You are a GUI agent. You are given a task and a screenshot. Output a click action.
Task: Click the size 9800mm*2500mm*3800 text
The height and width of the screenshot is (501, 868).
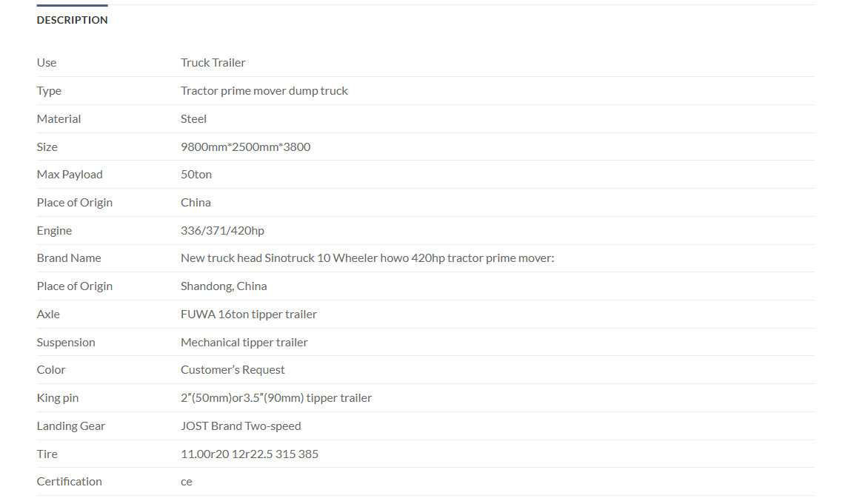245,147
